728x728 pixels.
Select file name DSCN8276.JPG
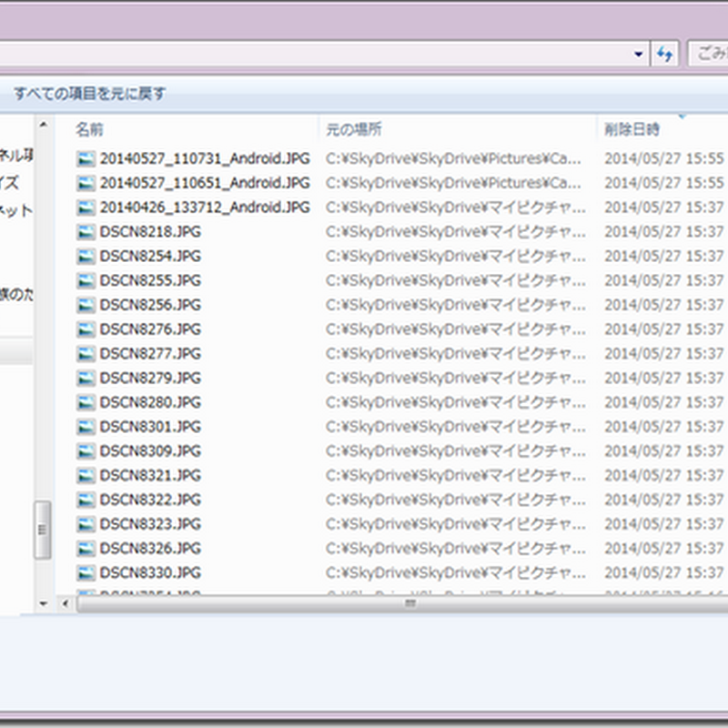pos(150,329)
